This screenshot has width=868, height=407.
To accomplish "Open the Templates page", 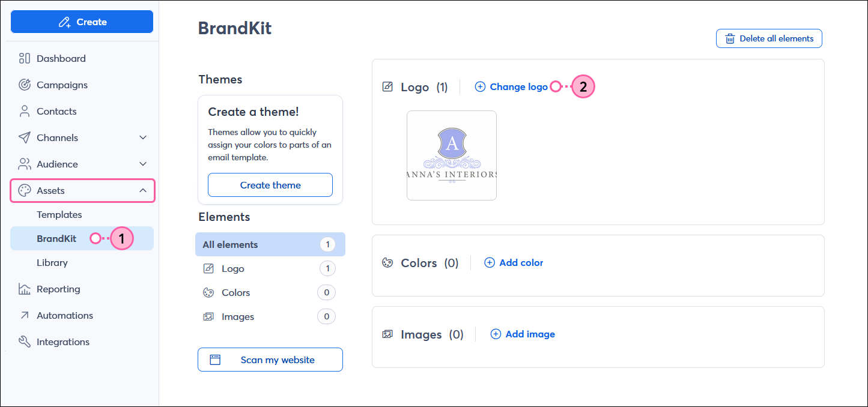I will 59,214.
